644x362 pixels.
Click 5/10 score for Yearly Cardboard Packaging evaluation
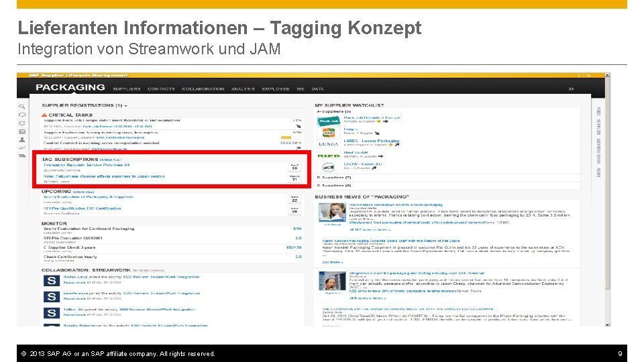(297, 229)
